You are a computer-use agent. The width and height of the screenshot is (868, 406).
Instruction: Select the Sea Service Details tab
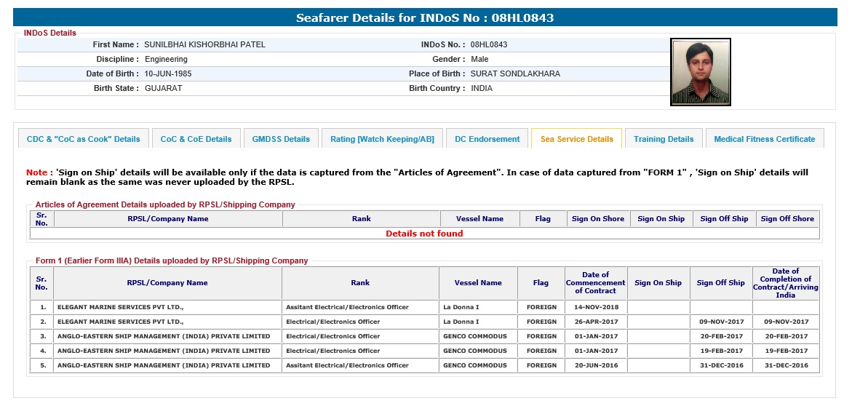point(576,139)
